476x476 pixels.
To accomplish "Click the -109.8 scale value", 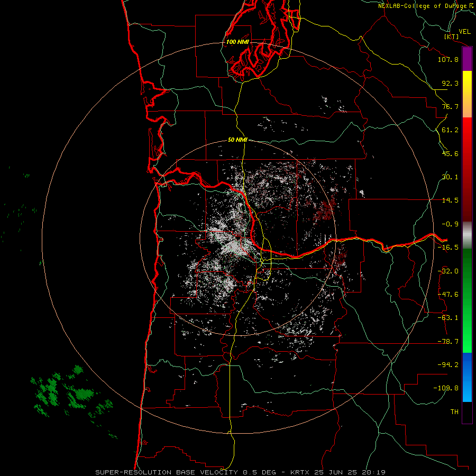I will (x=446, y=388).
